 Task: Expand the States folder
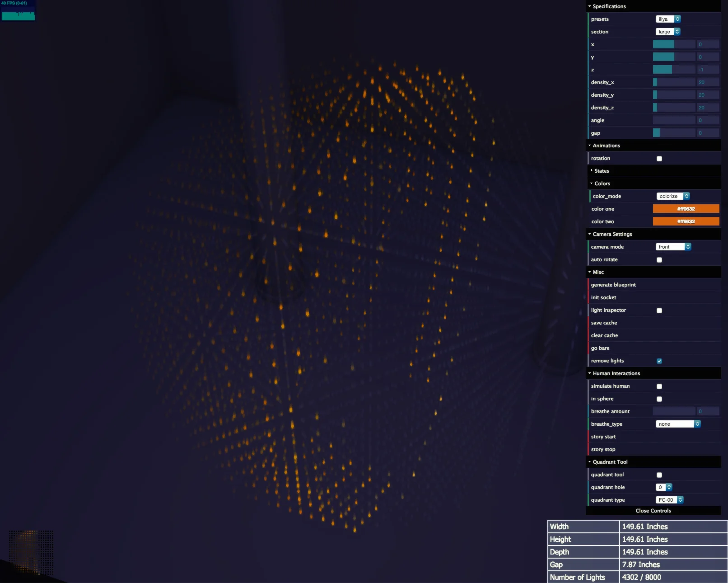tap(654, 171)
